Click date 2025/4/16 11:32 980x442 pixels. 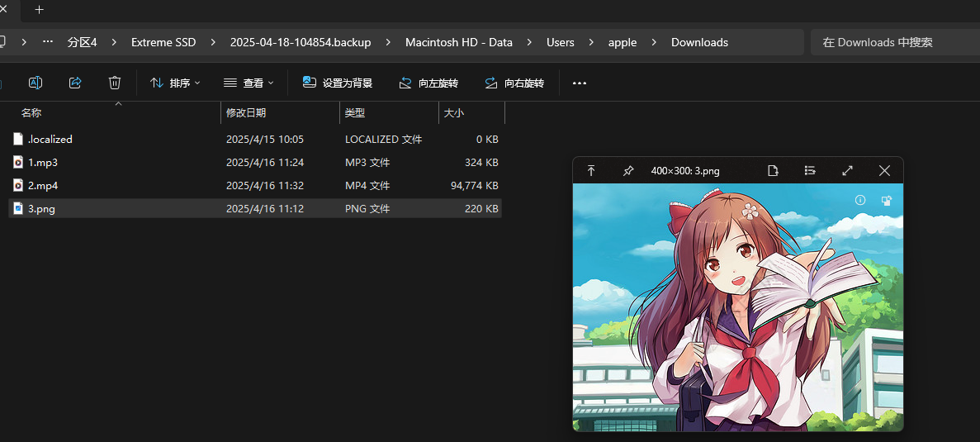pyautogui.click(x=265, y=186)
